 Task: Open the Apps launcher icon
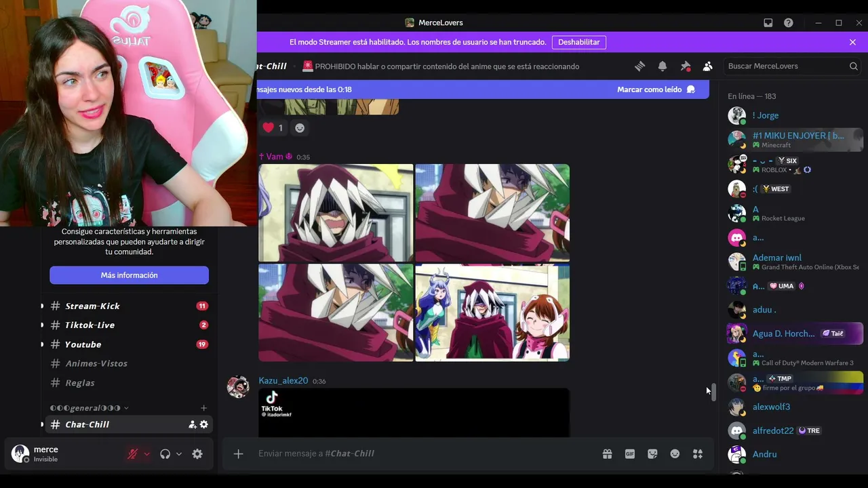click(698, 454)
